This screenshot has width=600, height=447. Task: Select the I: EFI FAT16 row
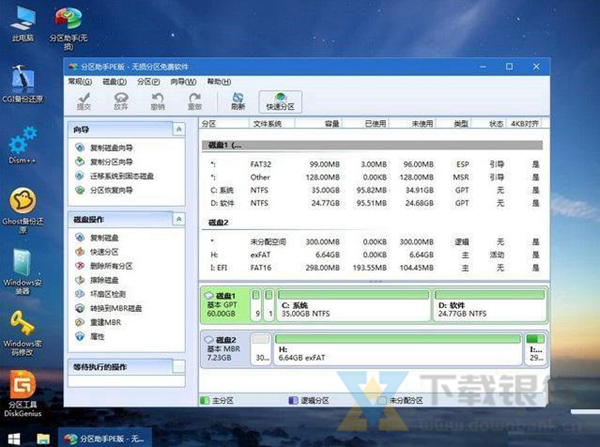(372, 268)
